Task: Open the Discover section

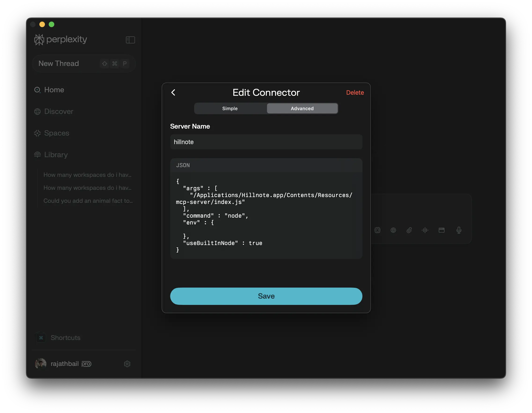Action: pyautogui.click(x=59, y=111)
